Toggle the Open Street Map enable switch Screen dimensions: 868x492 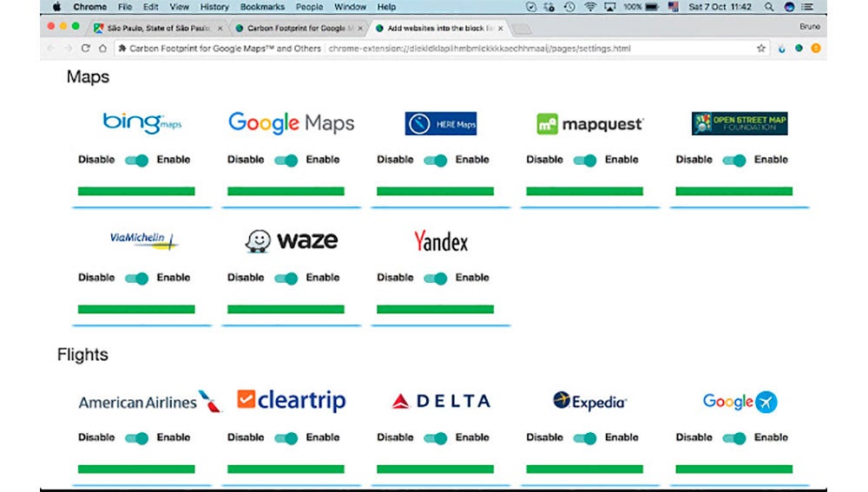click(x=734, y=161)
